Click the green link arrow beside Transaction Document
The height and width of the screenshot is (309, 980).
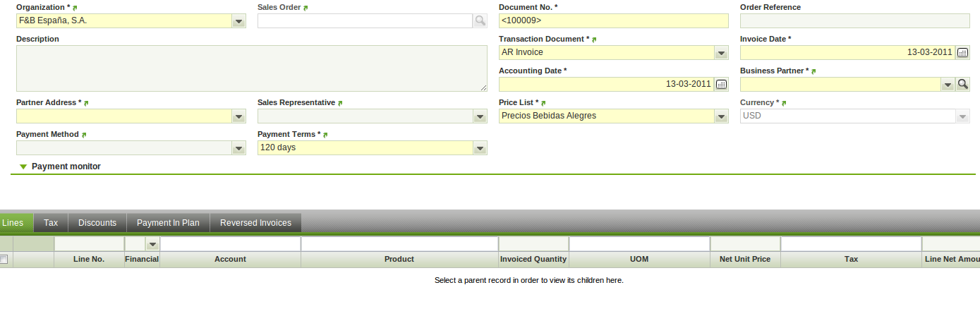pos(595,40)
